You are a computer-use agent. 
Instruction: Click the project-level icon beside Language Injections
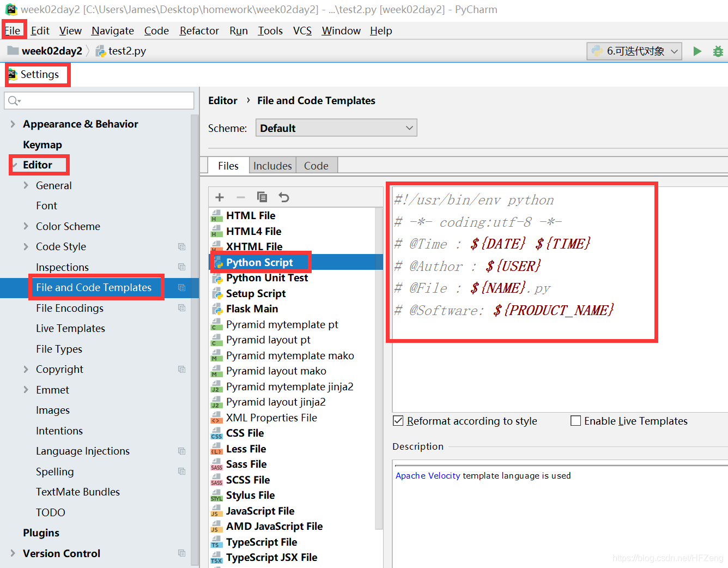tap(182, 451)
